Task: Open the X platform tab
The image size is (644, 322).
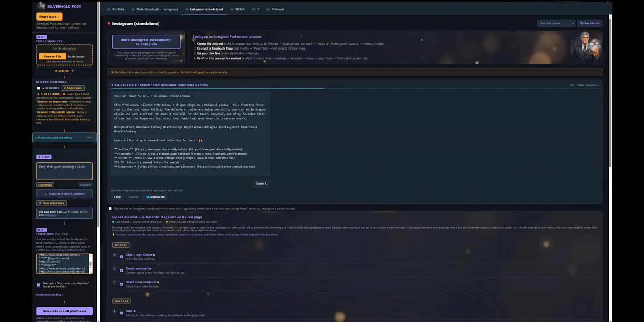Action: point(256,9)
